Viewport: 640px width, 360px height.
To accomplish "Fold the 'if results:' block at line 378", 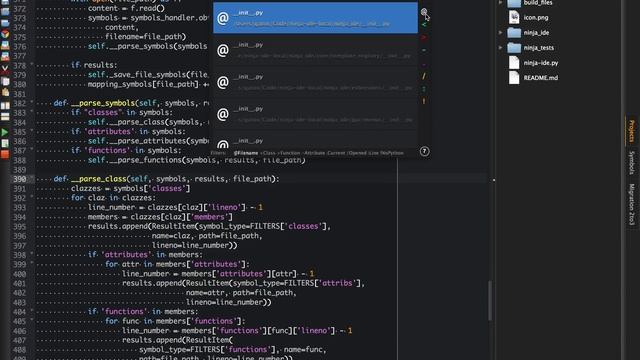I will coord(32,64).
